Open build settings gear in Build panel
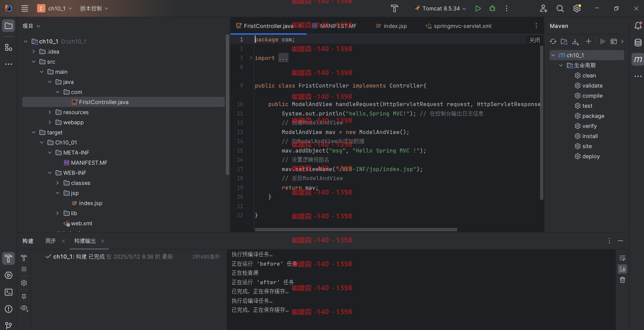The image size is (644, 330). [24, 283]
